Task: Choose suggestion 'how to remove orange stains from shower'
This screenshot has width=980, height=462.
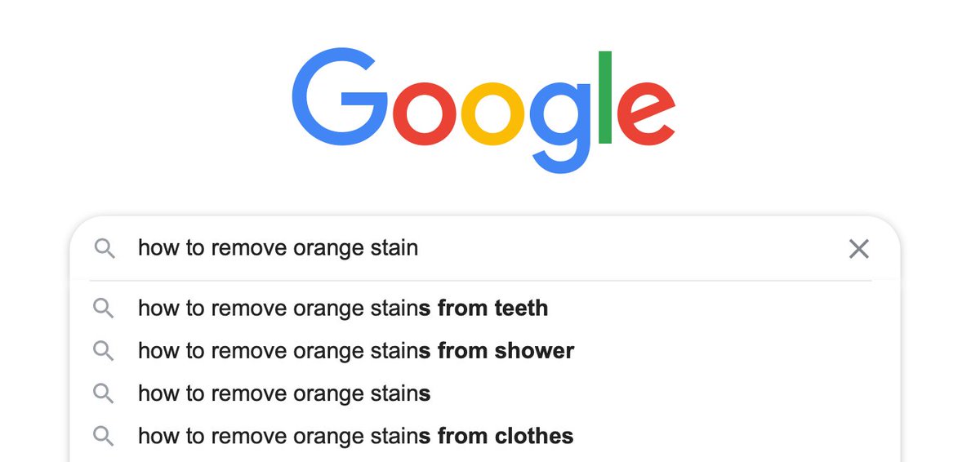Action: (x=356, y=351)
